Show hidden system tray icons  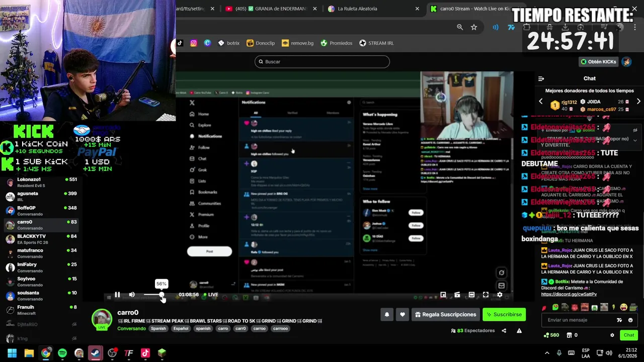pos(547,353)
